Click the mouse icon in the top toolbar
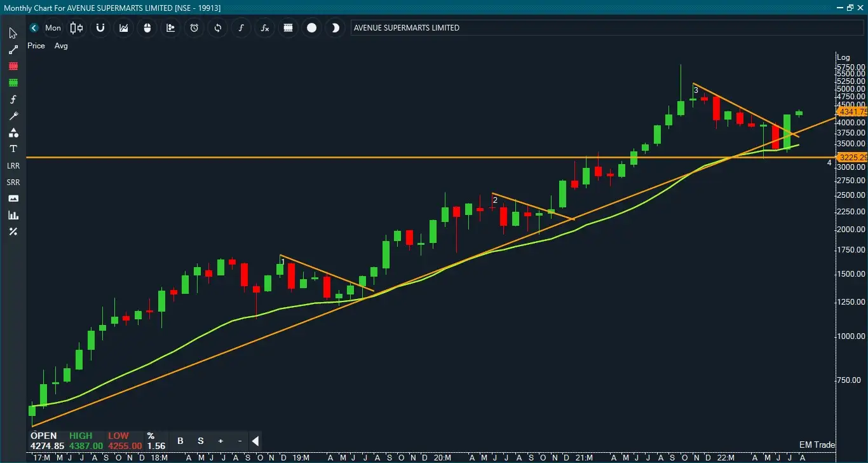 pyautogui.click(x=147, y=28)
